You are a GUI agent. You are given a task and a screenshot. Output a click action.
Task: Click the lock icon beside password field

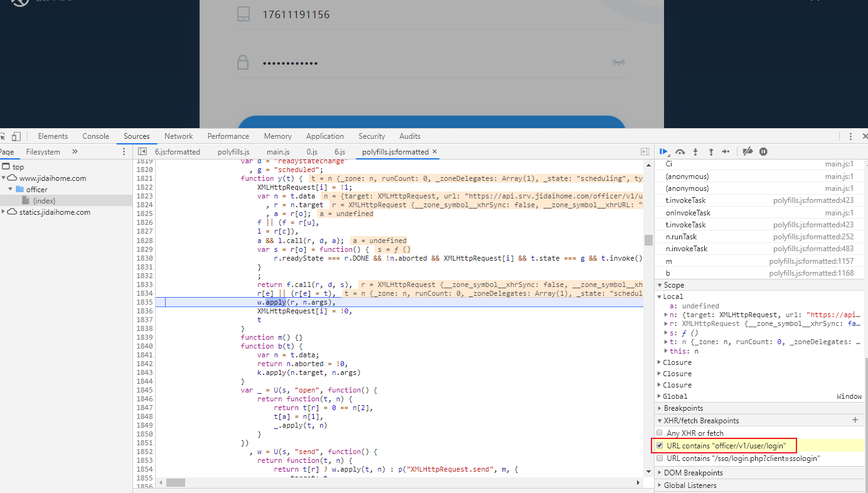[243, 62]
